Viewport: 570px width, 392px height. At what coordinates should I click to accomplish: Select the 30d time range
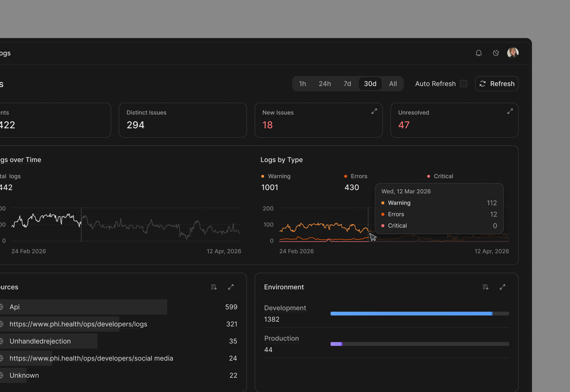point(370,84)
